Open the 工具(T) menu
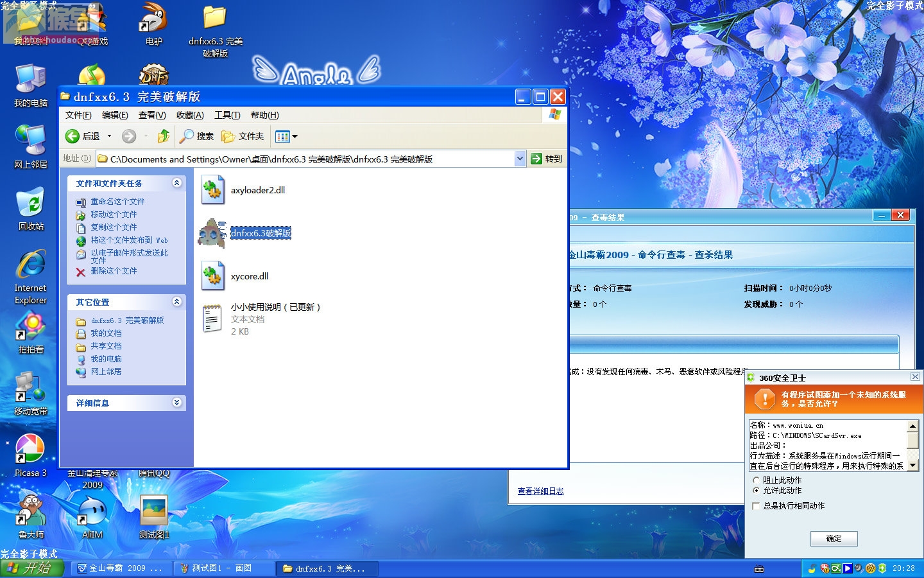This screenshot has width=924, height=578. pyautogui.click(x=227, y=115)
